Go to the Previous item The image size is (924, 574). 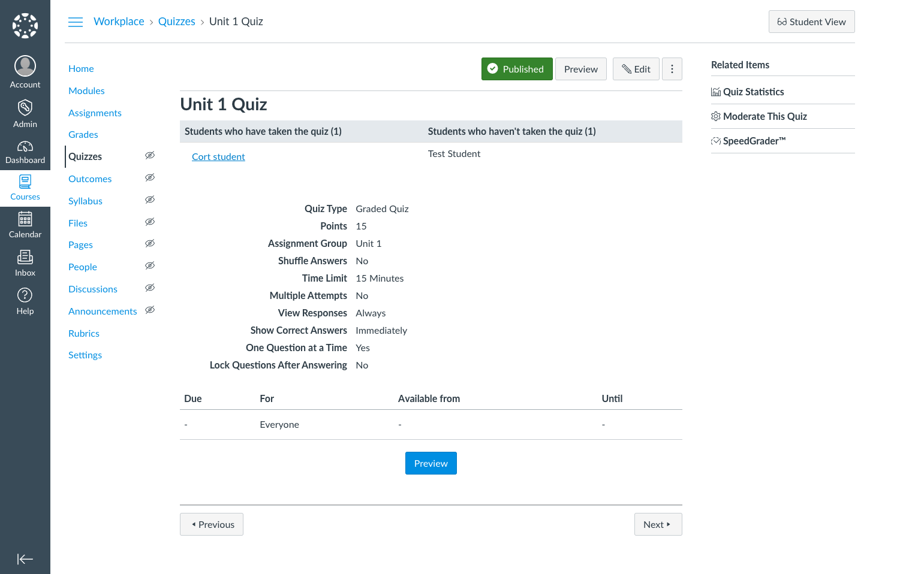(212, 524)
